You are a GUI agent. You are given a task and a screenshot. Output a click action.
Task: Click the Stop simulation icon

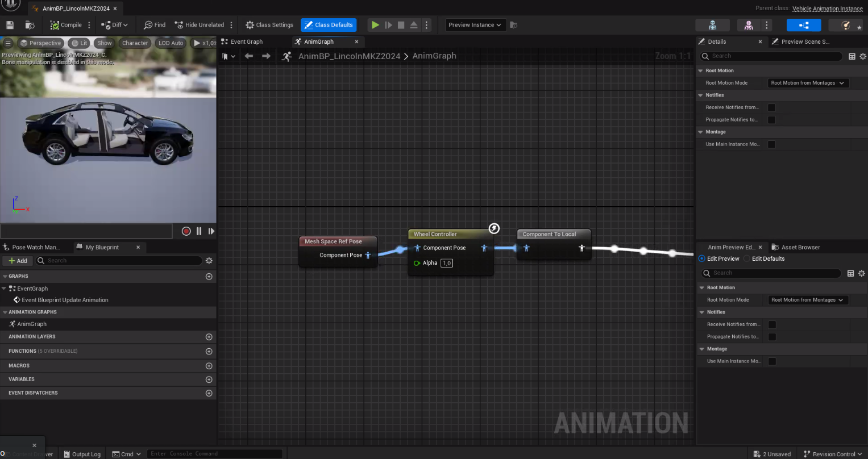tap(401, 25)
